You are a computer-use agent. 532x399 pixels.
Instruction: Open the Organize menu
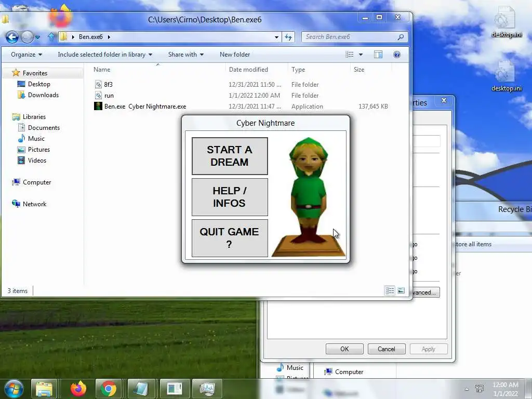(x=26, y=54)
